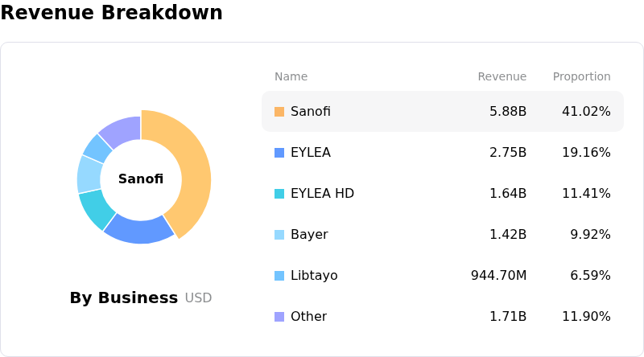Select the blue EYLEA donut segment

pyautogui.click(x=137, y=230)
